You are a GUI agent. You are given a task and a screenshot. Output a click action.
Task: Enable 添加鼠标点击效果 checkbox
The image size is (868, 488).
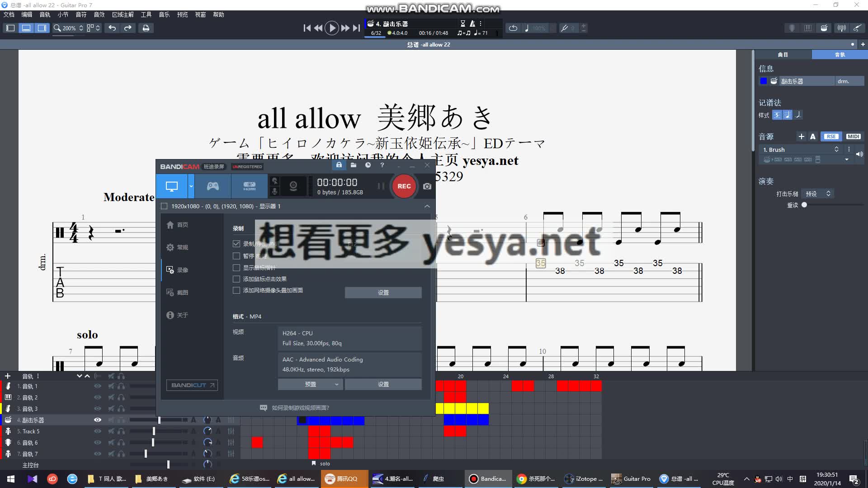(x=236, y=279)
